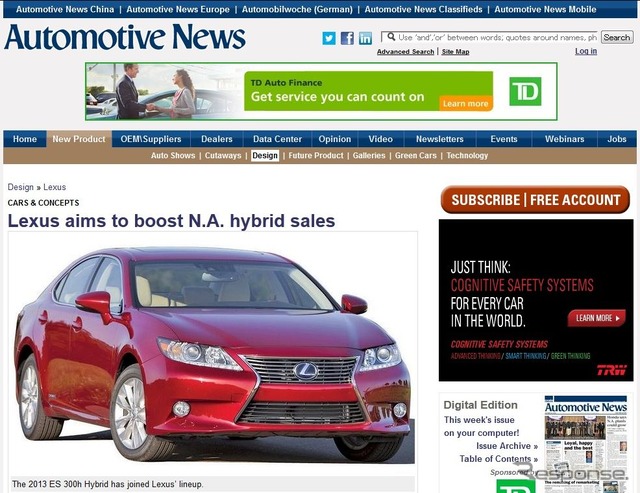The height and width of the screenshot is (493, 640).
Task: Open Advanced Search link
Action: click(x=405, y=51)
